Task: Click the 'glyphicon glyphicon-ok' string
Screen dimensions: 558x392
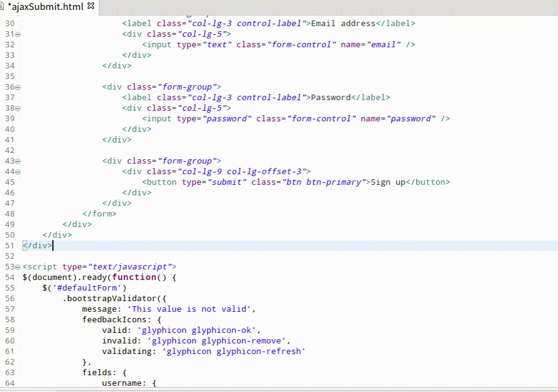Action: click(196, 330)
